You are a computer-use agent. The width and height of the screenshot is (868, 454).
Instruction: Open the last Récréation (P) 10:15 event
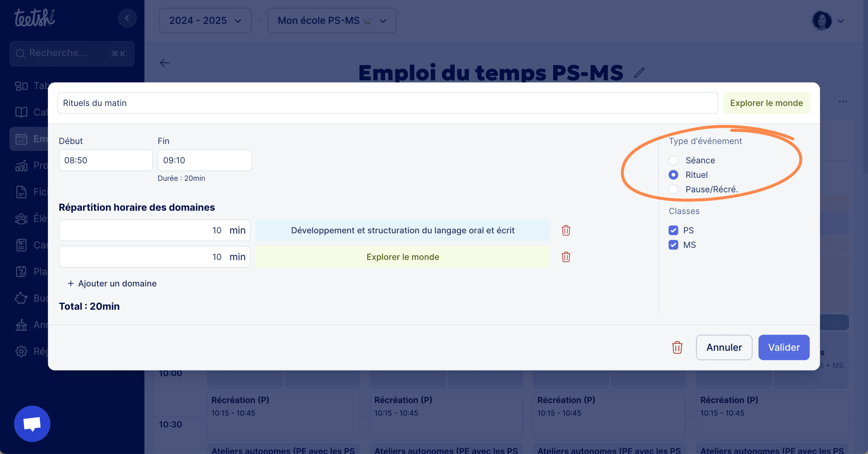click(x=772, y=416)
